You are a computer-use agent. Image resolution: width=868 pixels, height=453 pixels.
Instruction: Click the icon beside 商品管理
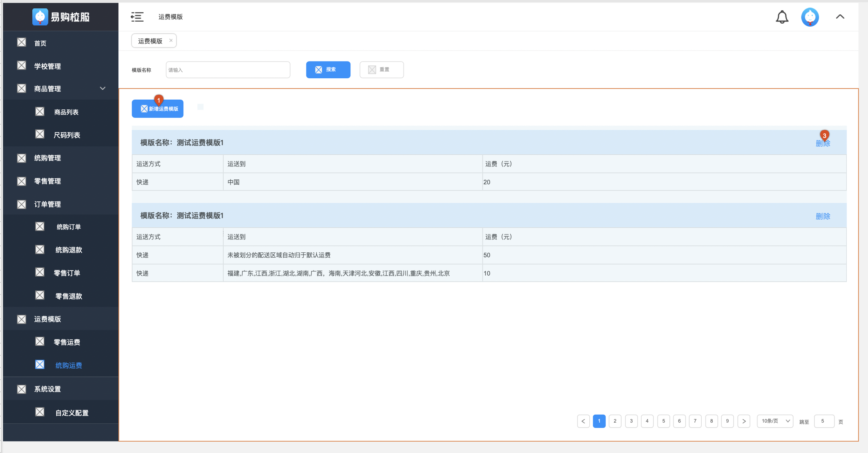tap(22, 89)
